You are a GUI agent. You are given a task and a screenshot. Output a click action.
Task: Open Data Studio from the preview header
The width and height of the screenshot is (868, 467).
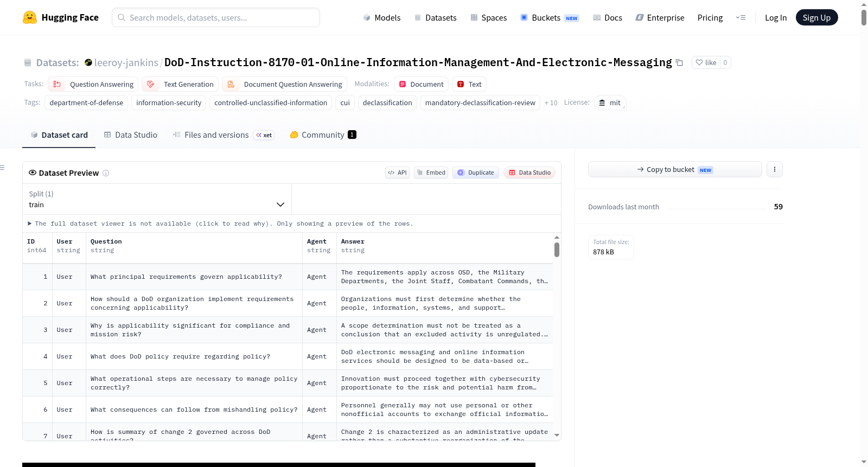point(529,172)
